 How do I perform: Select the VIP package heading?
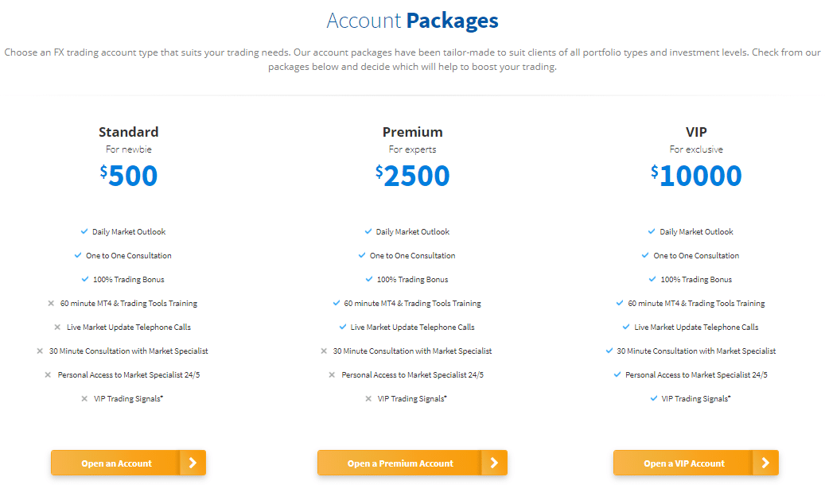pyautogui.click(x=696, y=131)
